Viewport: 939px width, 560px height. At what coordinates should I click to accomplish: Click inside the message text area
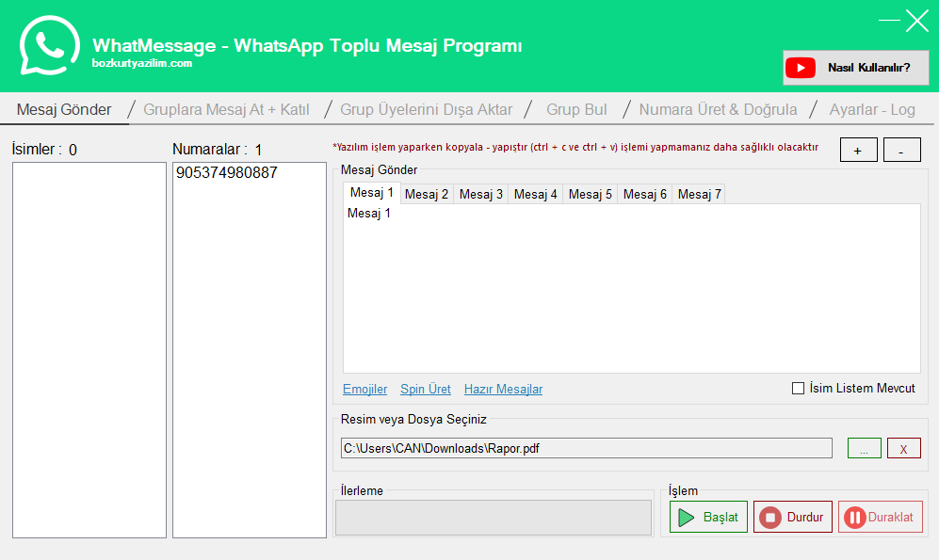pyautogui.click(x=632, y=288)
